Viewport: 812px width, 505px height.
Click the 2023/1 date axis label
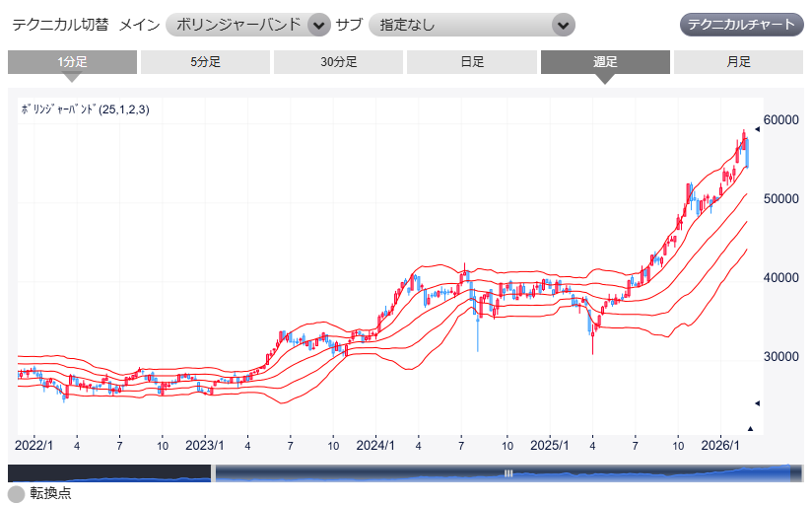tap(205, 446)
